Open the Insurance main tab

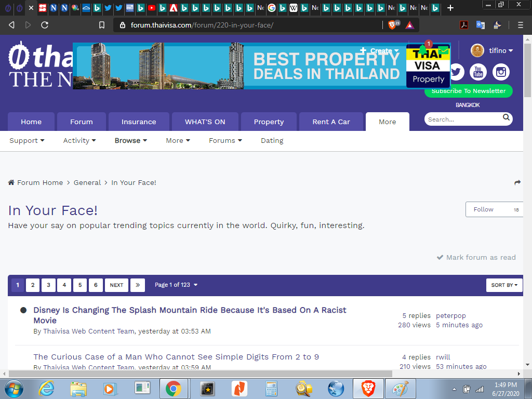pyautogui.click(x=139, y=122)
